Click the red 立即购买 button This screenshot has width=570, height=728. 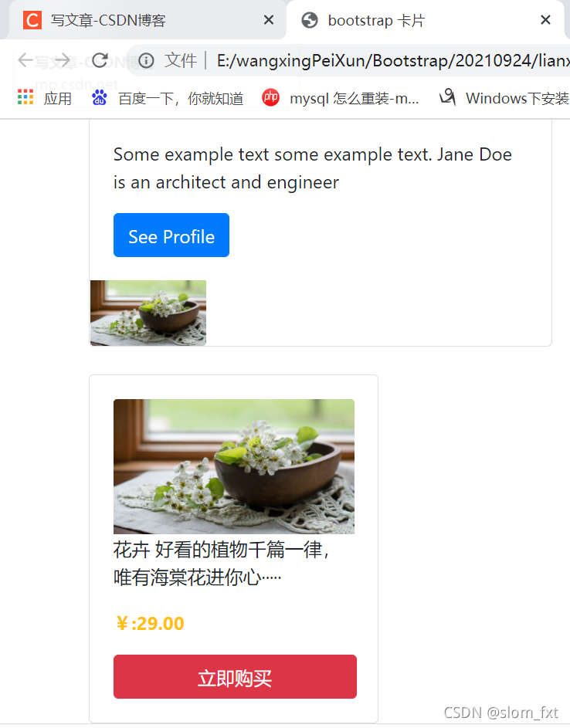[235, 676]
